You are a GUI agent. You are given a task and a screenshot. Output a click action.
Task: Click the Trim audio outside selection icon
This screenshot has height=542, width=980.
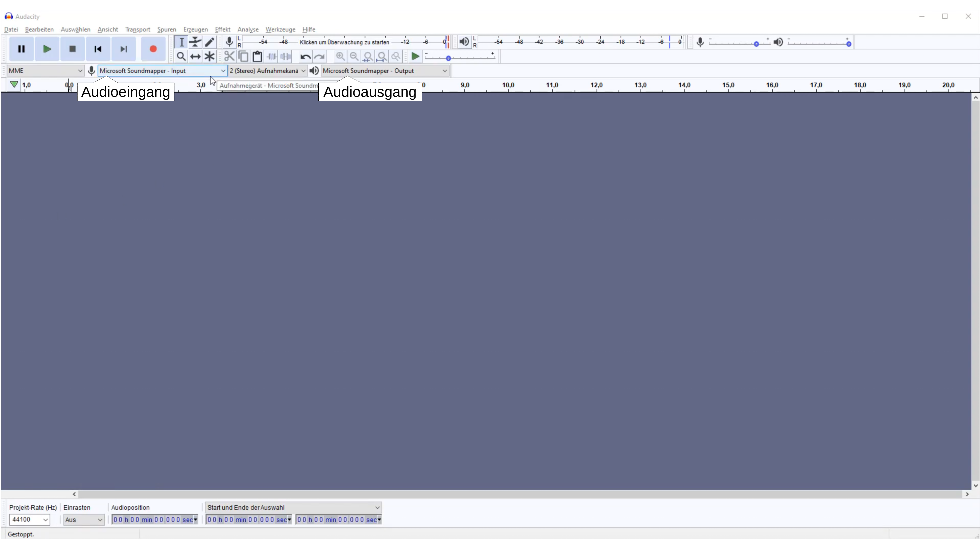point(272,57)
